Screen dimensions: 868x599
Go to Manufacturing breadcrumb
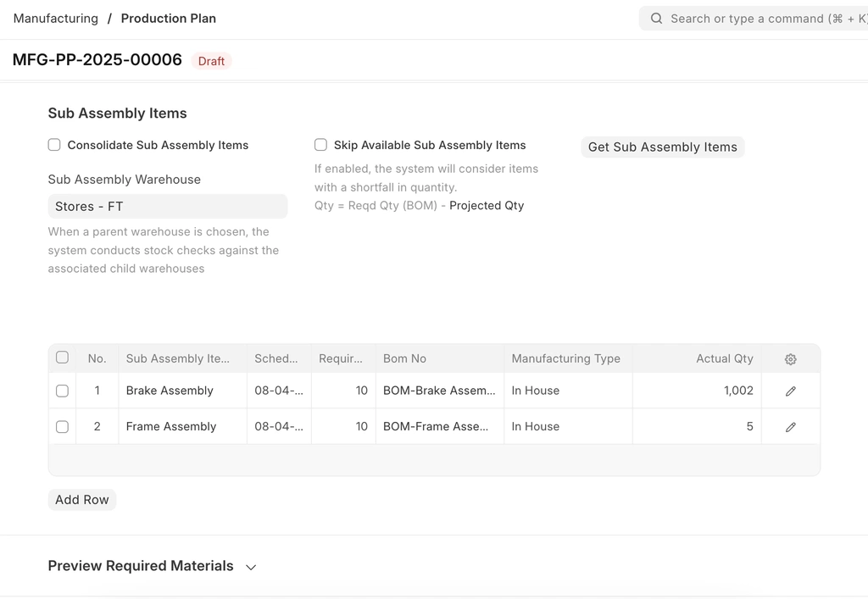point(56,19)
